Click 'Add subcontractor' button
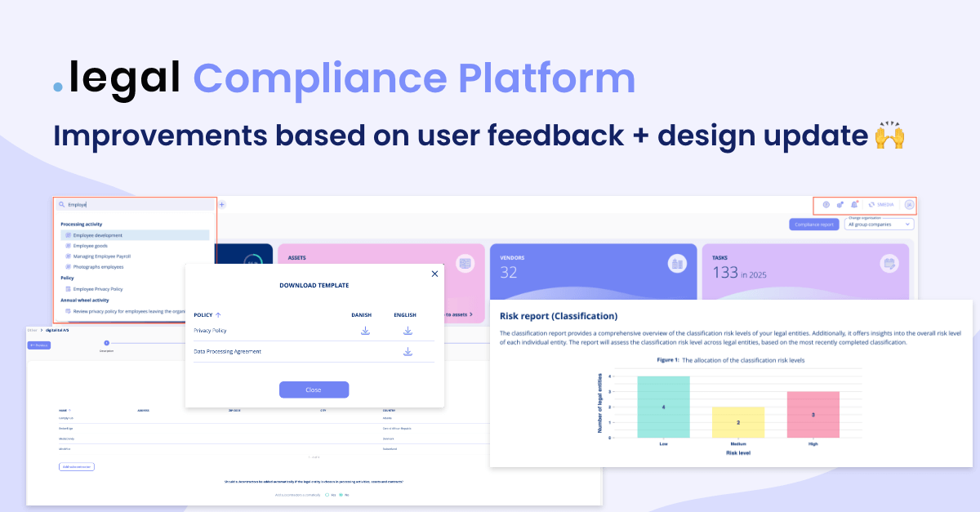 point(77,466)
